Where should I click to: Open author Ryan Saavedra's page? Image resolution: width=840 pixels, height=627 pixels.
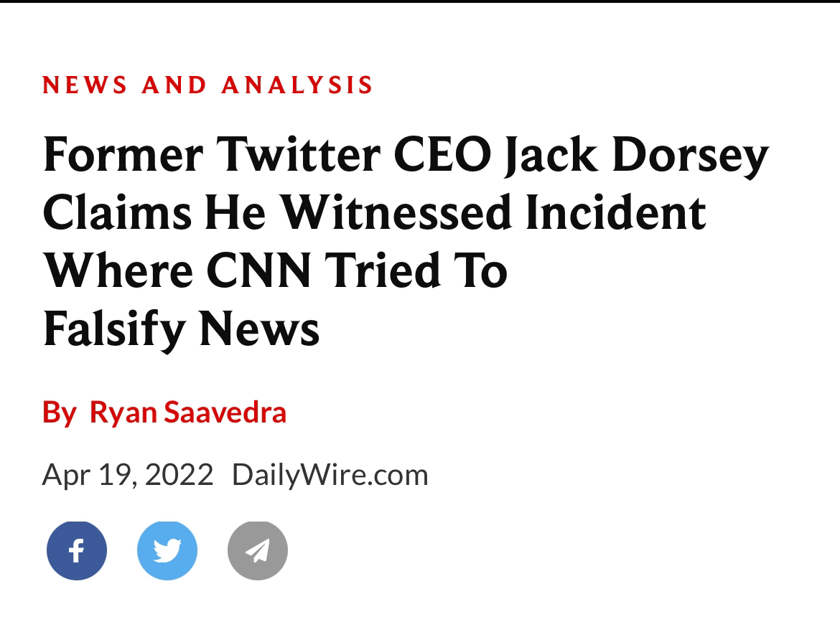click(187, 412)
